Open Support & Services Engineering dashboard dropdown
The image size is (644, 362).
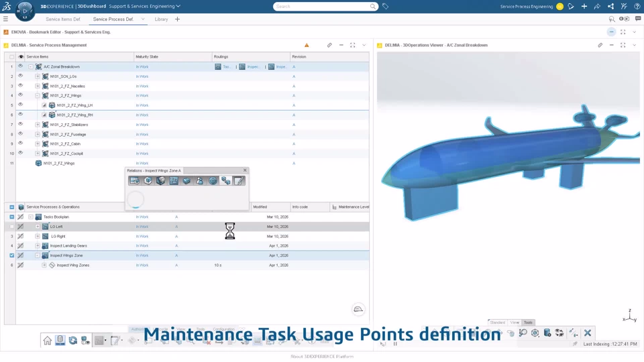click(x=178, y=6)
